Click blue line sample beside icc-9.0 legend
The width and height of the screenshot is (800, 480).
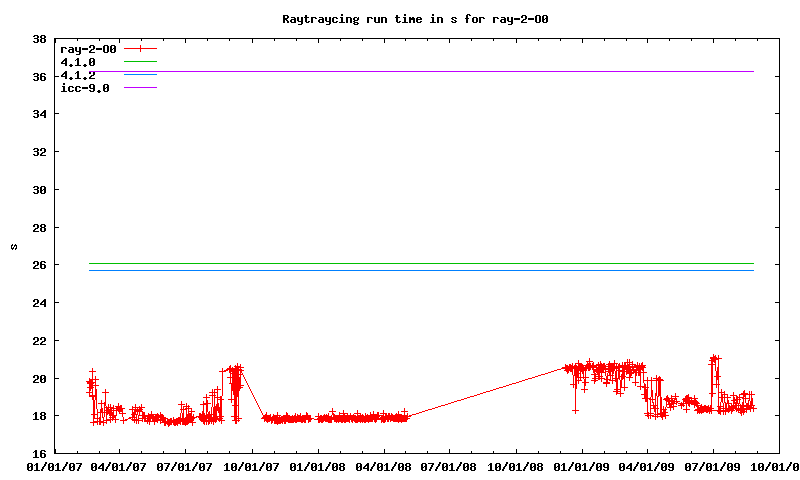[x=141, y=88]
